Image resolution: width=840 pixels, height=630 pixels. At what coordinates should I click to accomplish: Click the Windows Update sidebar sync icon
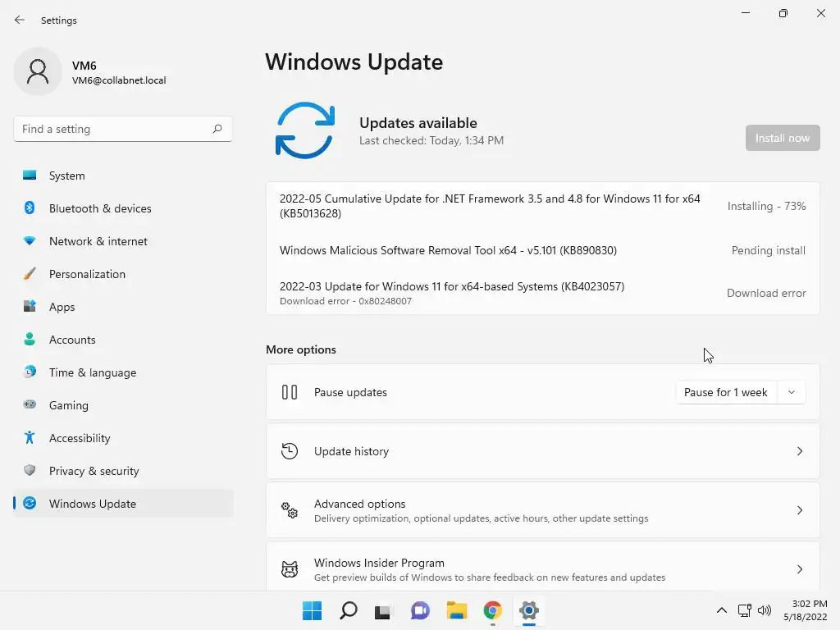30,503
